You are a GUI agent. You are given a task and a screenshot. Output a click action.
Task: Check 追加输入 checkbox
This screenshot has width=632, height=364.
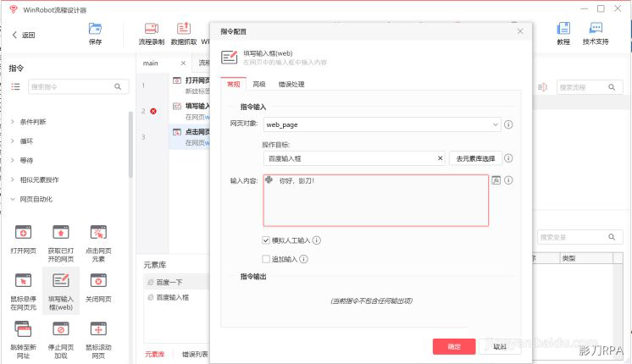click(266, 259)
